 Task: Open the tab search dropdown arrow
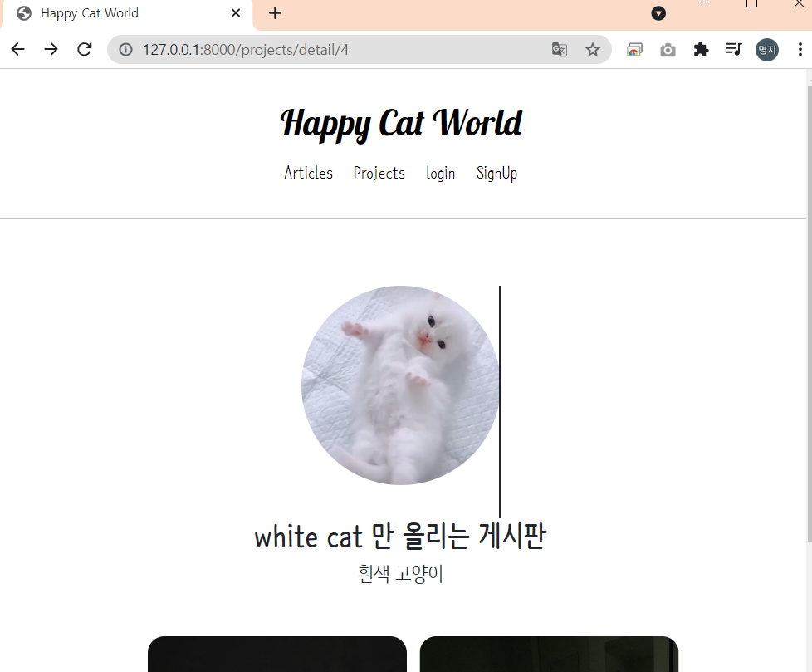658,13
